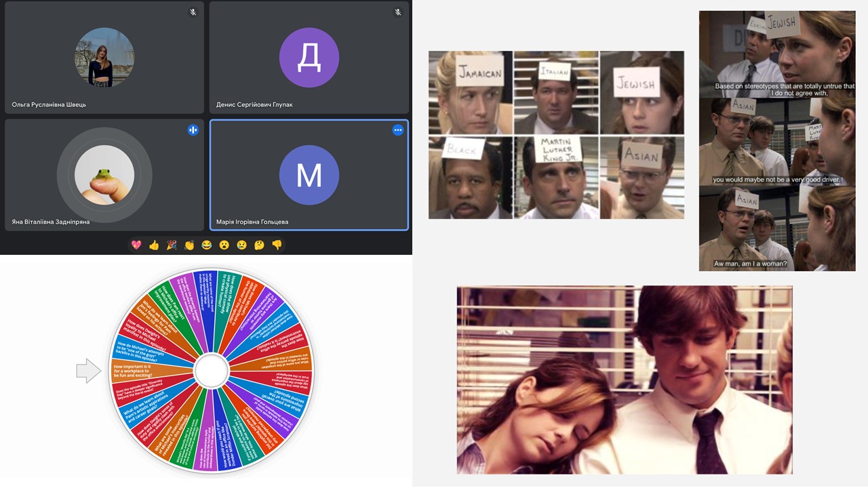This screenshot has width=868, height=488.
Task: Send the thinking face reaction
Action: pyautogui.click(x=259, y=245)
